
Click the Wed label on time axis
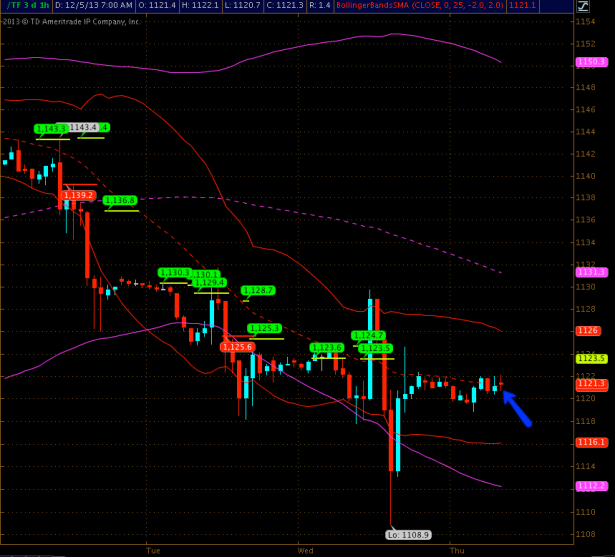tap(305, 550)
